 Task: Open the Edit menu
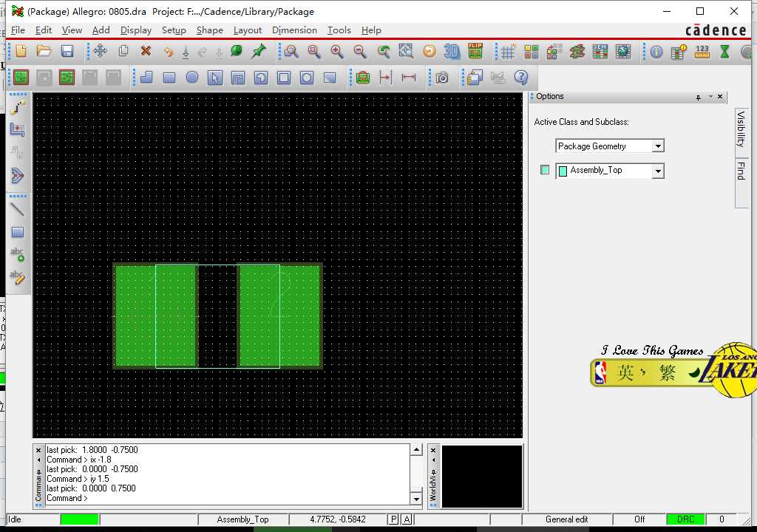click(44, 30)
